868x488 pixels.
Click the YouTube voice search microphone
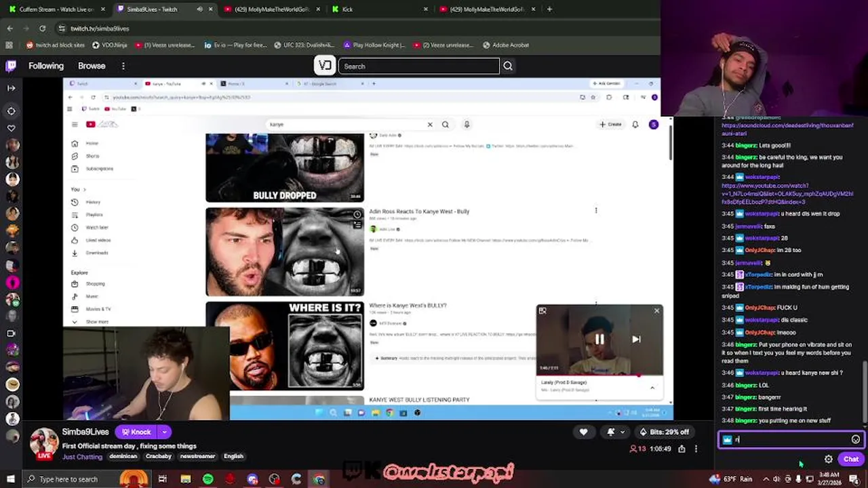pyautogui.click(x=467, y=124)
